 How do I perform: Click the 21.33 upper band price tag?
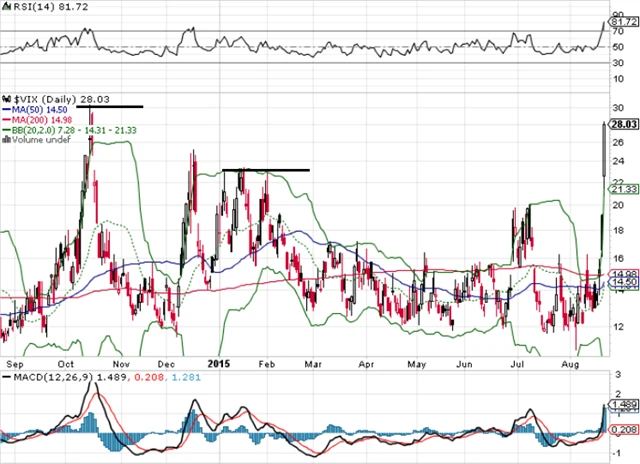pos(623,188)
